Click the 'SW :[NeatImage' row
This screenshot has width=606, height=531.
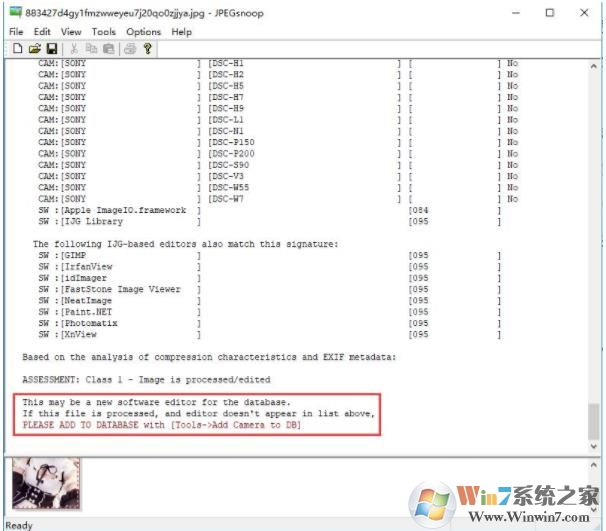point(270,300)
